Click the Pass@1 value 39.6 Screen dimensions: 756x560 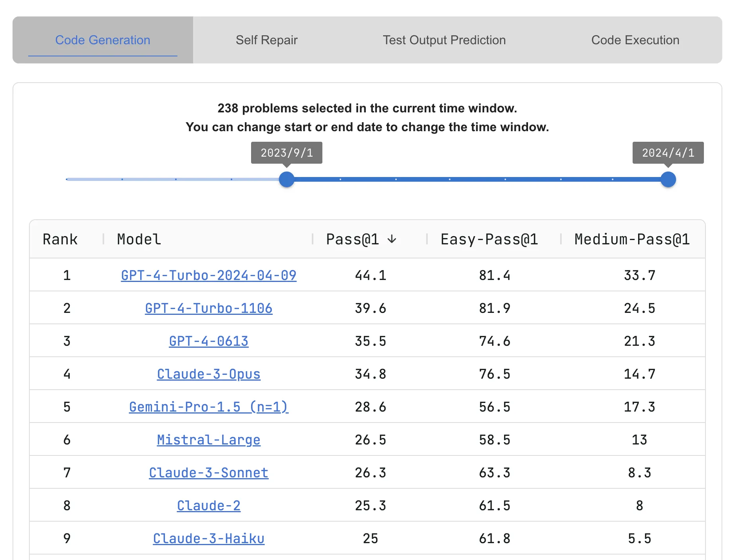(371, 308)
